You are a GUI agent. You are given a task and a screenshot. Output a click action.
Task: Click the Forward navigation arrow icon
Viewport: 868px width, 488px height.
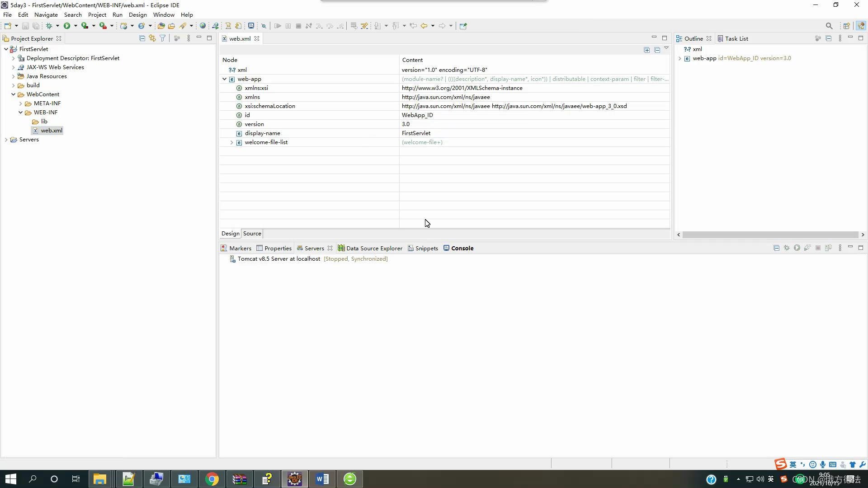click(442, 26)
